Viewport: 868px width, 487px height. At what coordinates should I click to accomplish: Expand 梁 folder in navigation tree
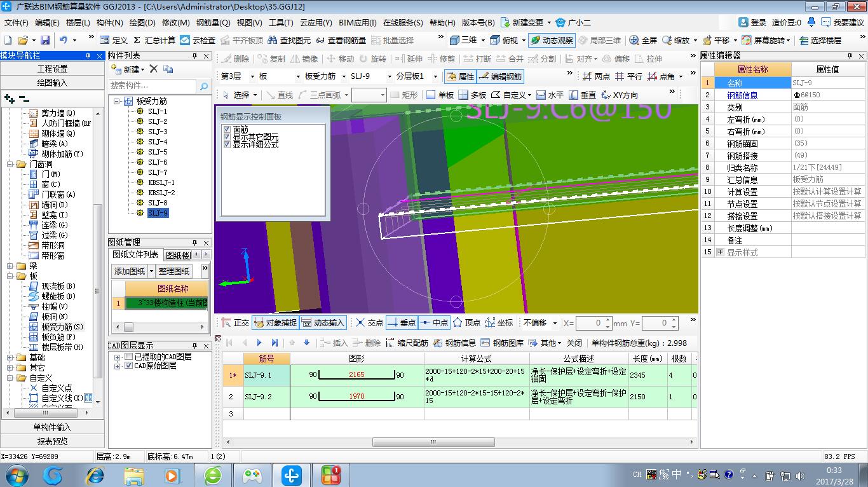tap(10, 266)
